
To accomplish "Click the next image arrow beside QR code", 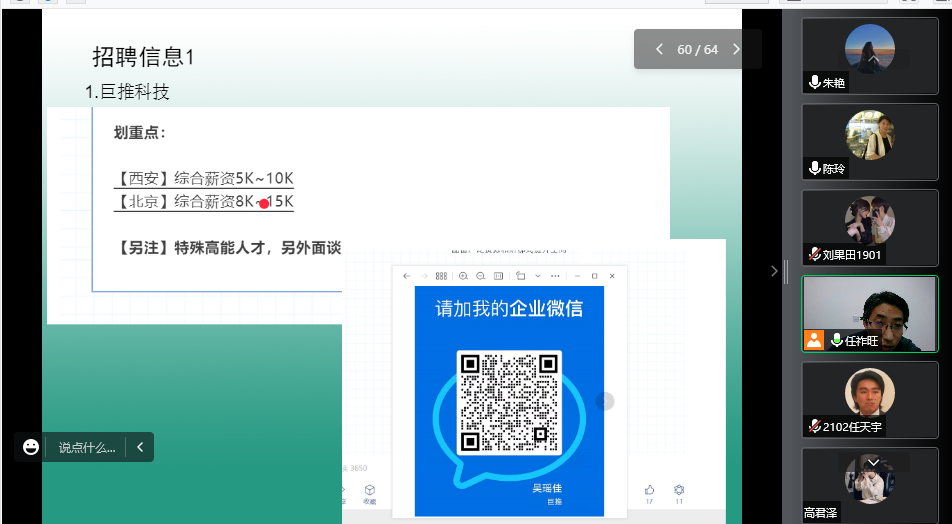I will pyautogui.click(x=605, y=401).
